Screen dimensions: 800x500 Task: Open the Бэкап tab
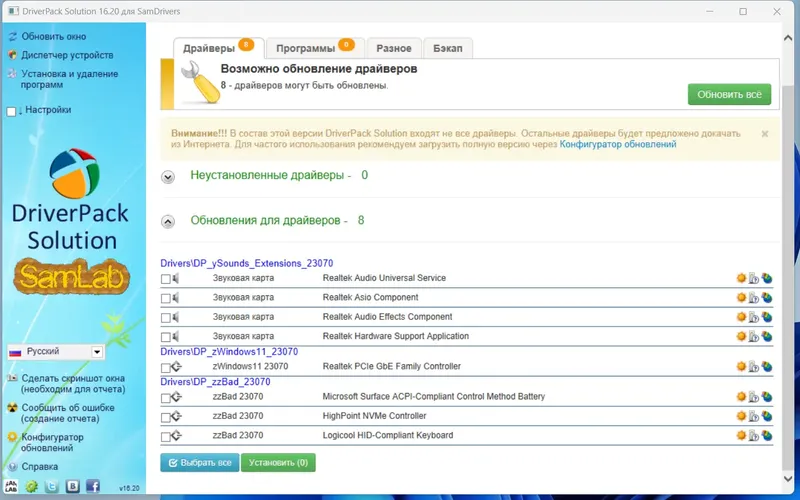click(447, 48)
